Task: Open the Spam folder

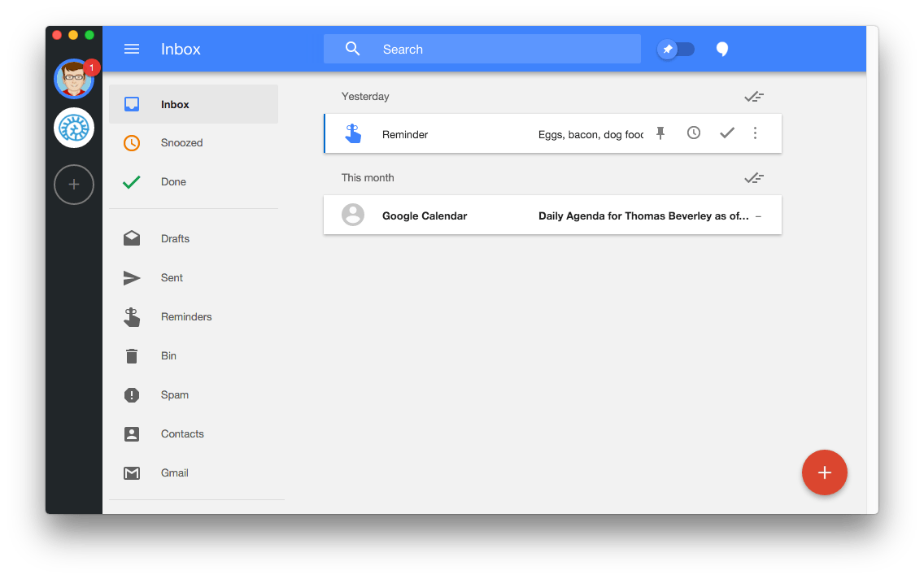Action: [x=194, y=394]
